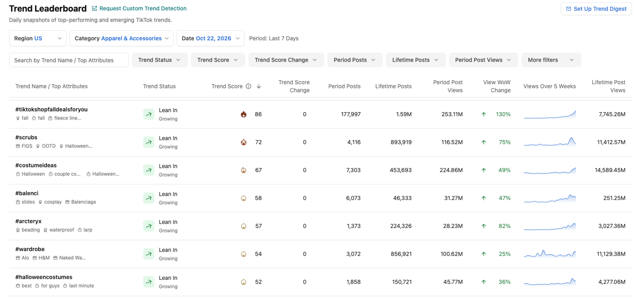
Task: Open the More filters dropdown
Action: (551, 60)
